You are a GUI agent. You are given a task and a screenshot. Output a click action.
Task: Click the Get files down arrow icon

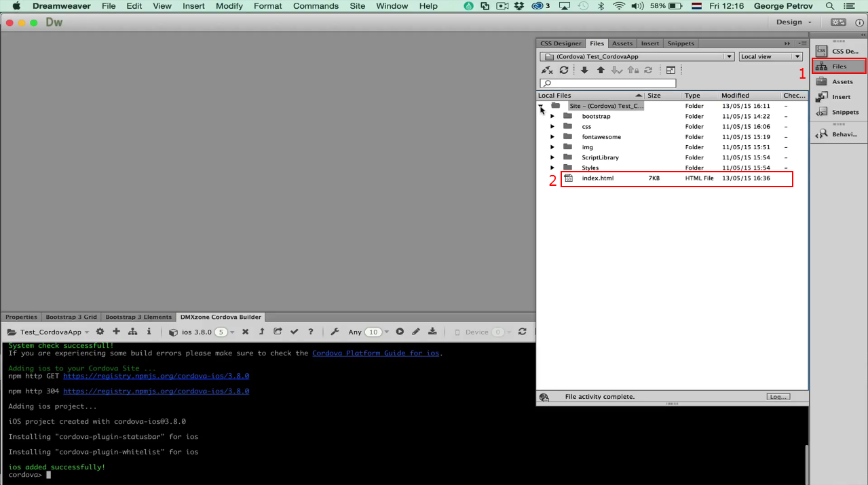[x=584, y=70]
